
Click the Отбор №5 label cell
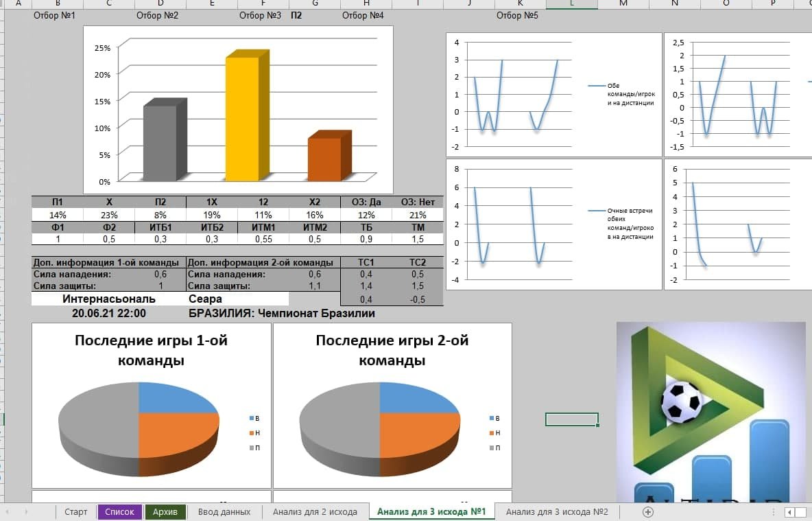coord(517,15)
